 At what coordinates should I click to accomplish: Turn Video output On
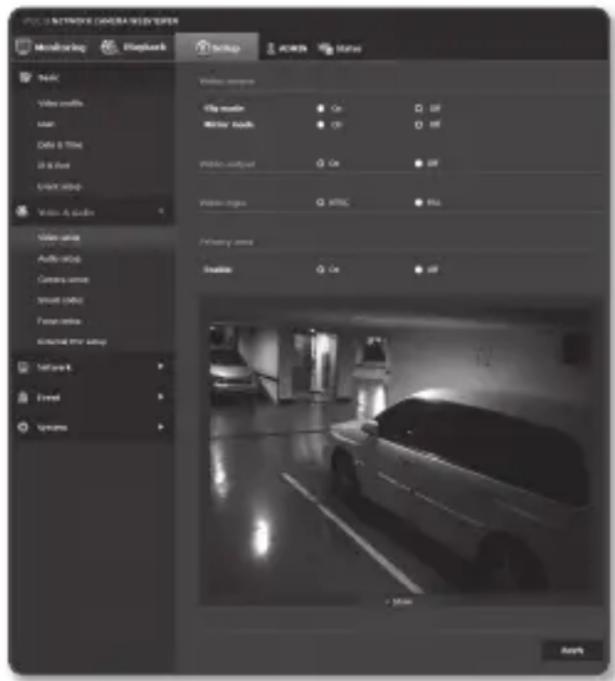tap(321, 163)
